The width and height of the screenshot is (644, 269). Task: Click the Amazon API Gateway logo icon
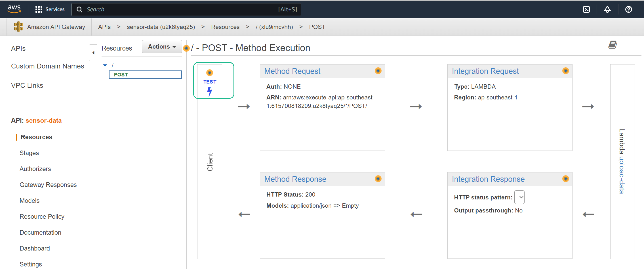18,27
